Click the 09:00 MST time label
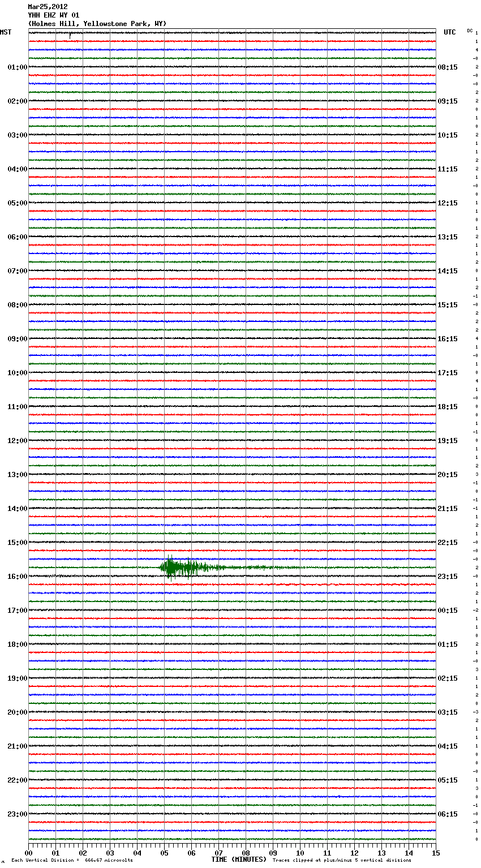 18,339
